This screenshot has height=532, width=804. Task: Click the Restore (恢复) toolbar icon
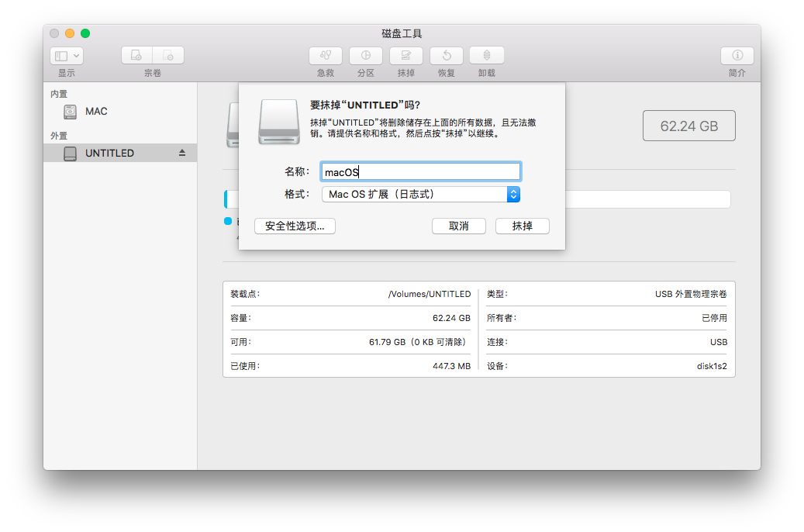(446, 55)
